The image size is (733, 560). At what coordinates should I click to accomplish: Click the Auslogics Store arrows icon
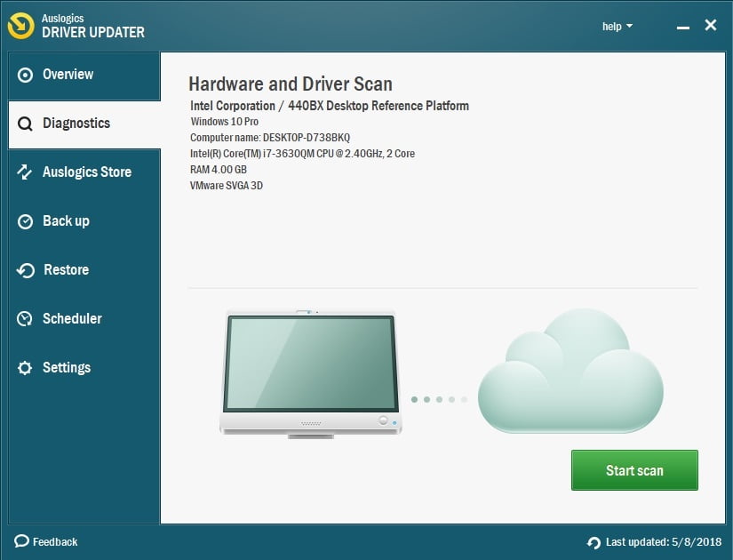25,172
